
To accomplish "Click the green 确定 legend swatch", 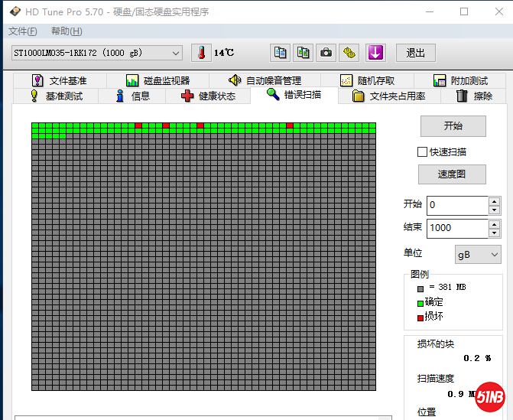I will (420, 304).
